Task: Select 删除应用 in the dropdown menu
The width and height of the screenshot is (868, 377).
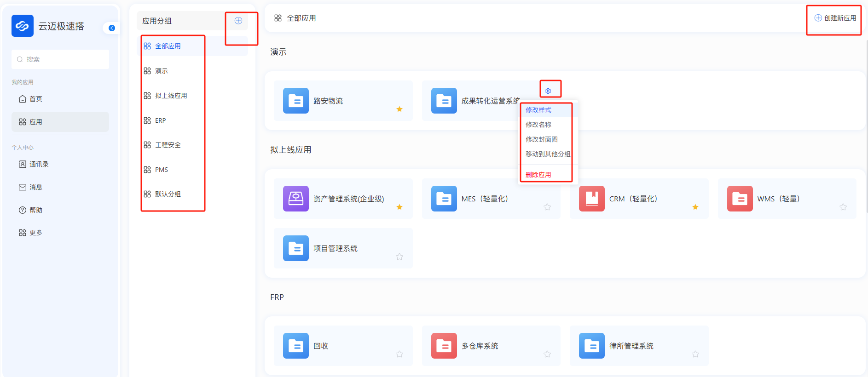Action: (538, 175)
